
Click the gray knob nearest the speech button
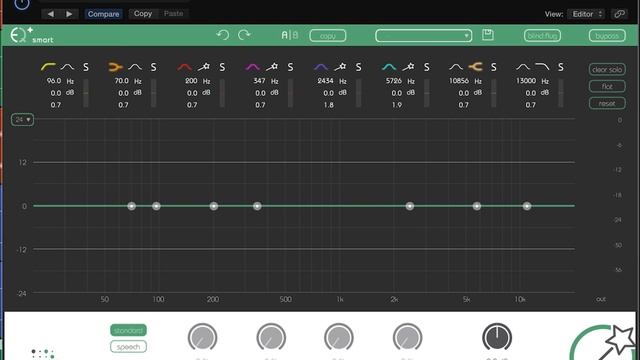202,338
